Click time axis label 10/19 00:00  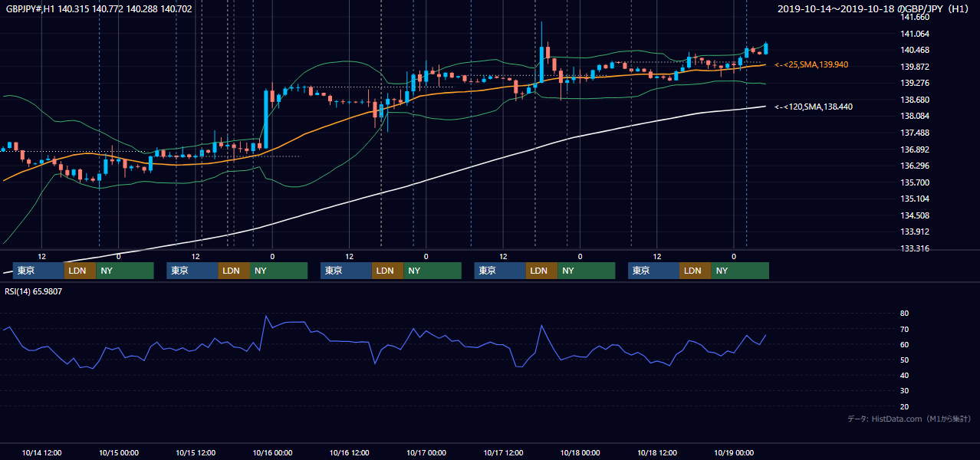point(734,452)
